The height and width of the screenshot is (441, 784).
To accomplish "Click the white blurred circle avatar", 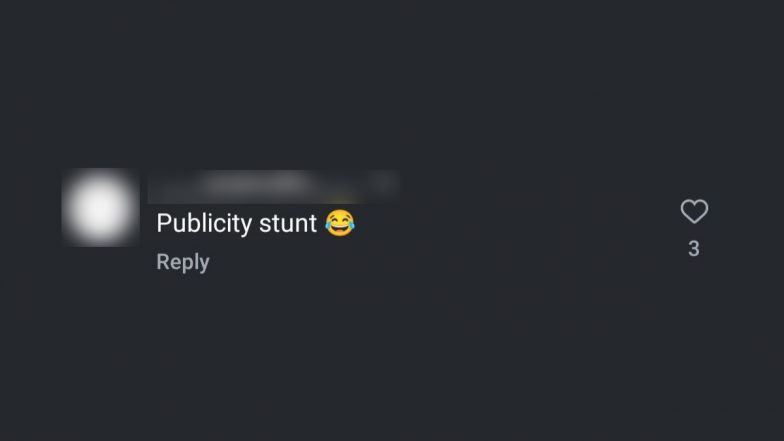I will click(100, 208).
